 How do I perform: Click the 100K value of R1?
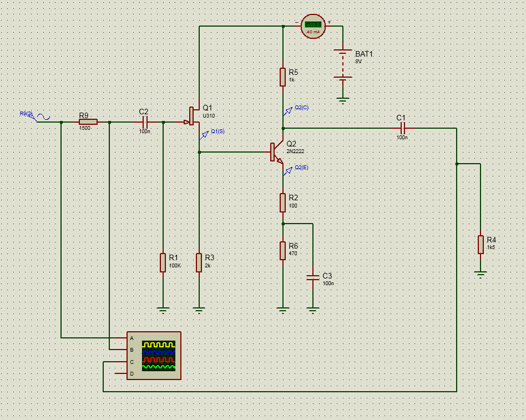[175, 266]
